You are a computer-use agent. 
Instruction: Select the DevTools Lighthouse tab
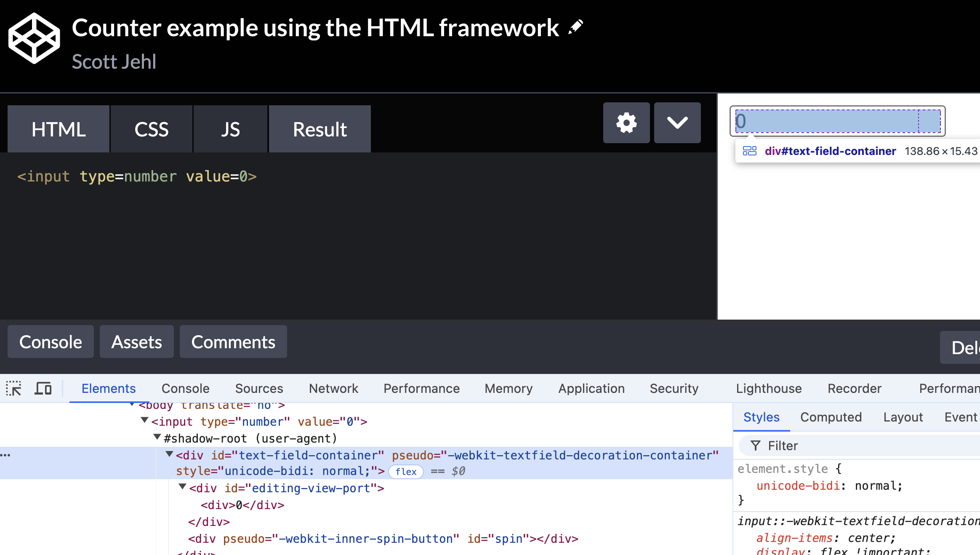click(x=769, y=388)
